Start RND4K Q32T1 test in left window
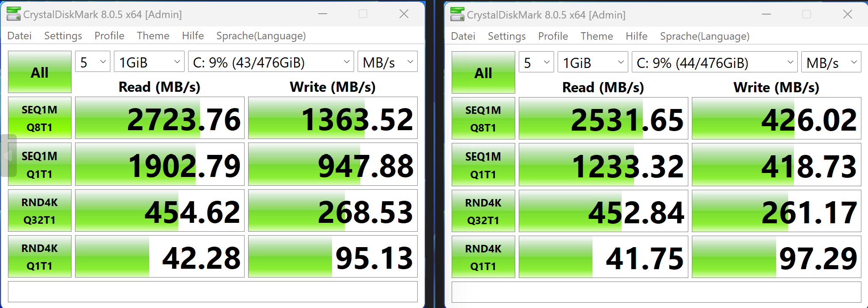This screenshot has width=868, height=308. pyautogui.click(x=40, y=210)
